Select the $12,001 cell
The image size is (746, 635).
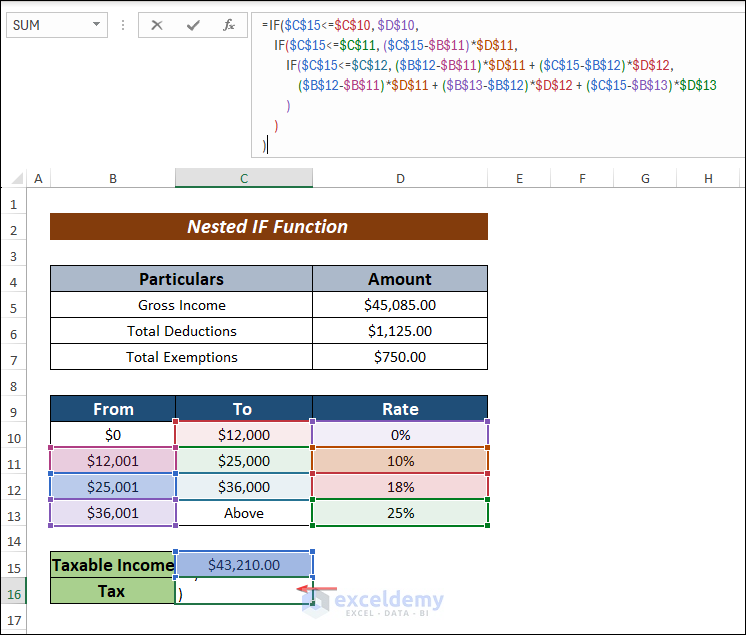pos(113,461)
